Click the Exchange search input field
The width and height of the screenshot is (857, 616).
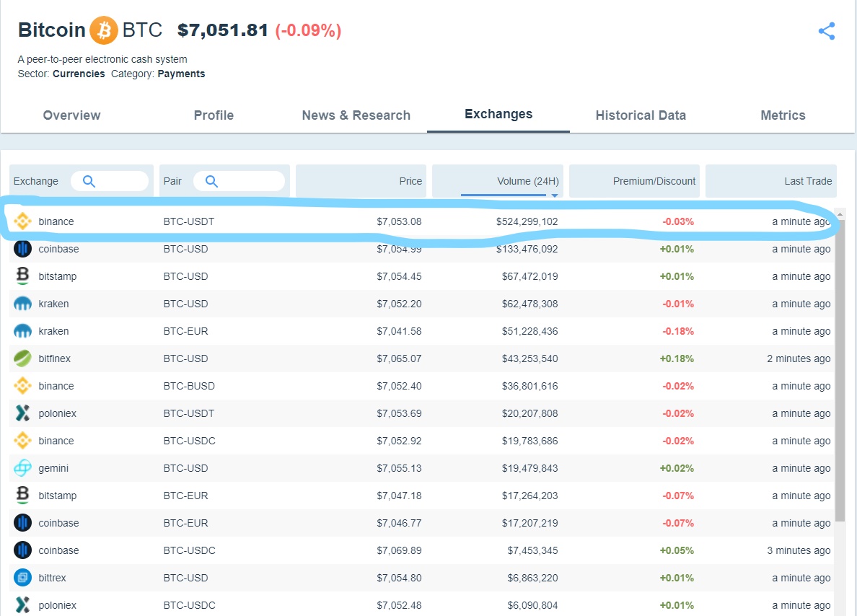(110, 181)
